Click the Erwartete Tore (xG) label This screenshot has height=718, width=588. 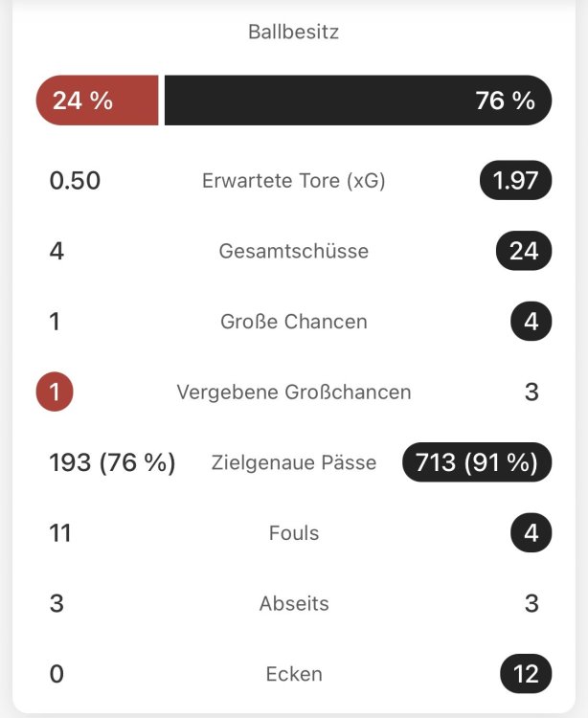click(294, 180)
